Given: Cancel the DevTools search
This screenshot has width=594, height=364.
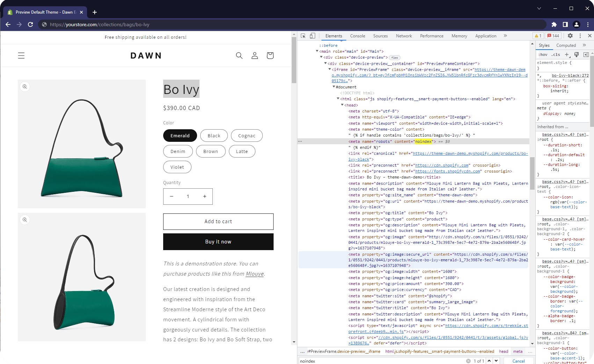Looking at the screenshot, I should tap(519, 361).
